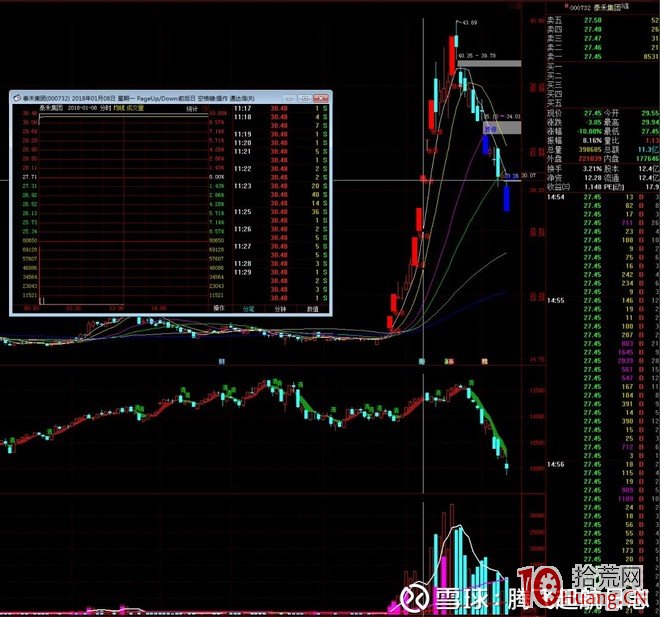The image size is (660, 617).
Task: Select the 14:54 tick row in trade list
Action: point(603,197)
